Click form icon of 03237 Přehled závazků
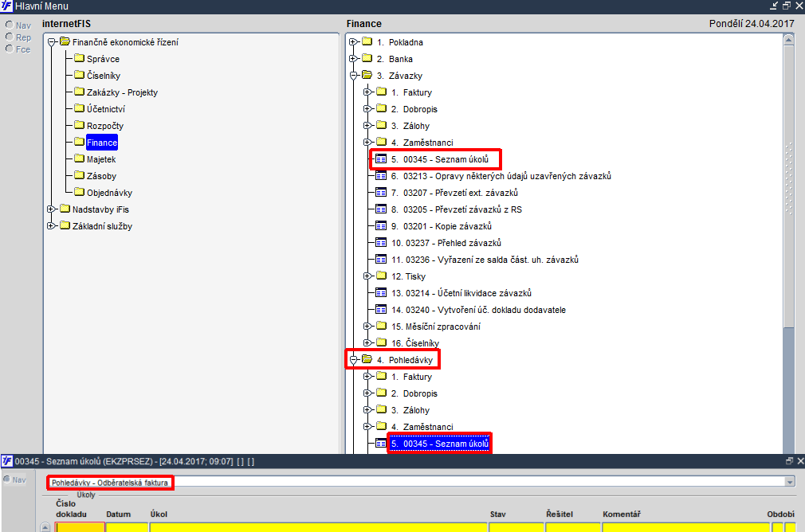Viewport: 805px width, 532px height. (x=381, y=243)
